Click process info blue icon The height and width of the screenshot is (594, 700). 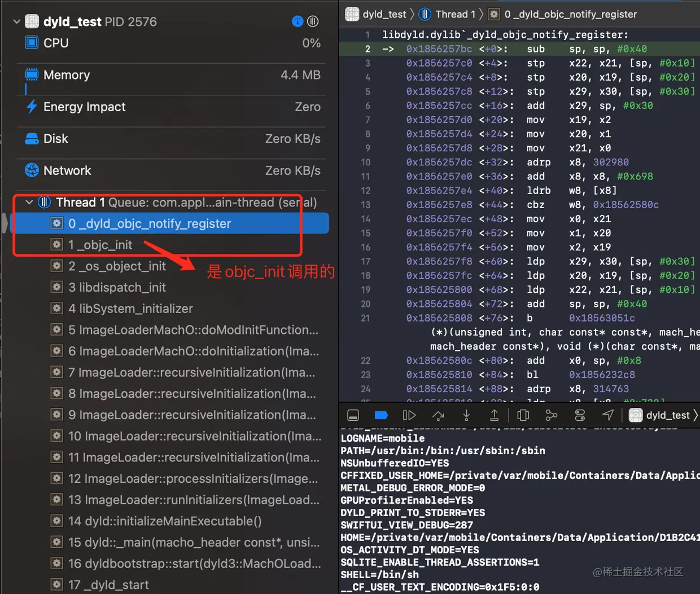click(x=297, y=21)
